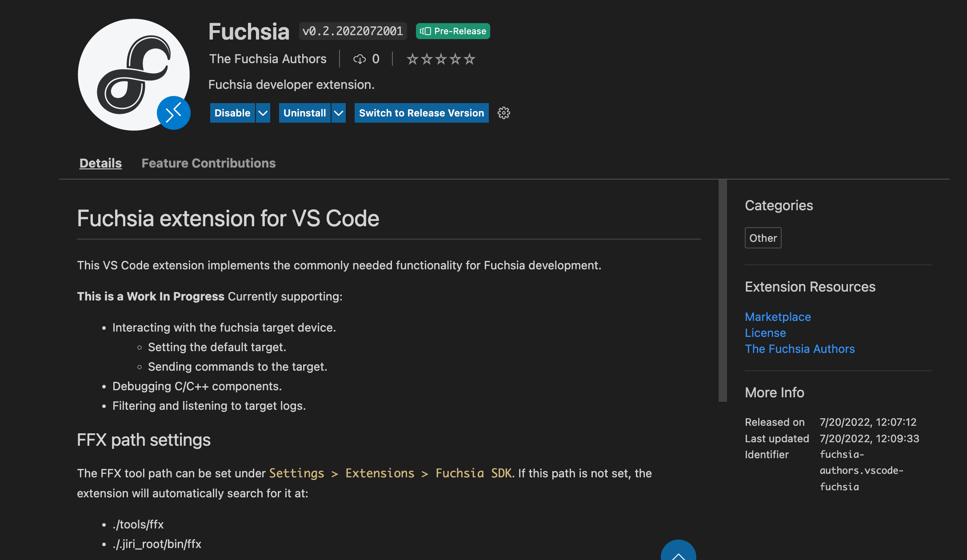Open the Marketplace link

coord(777,317)
